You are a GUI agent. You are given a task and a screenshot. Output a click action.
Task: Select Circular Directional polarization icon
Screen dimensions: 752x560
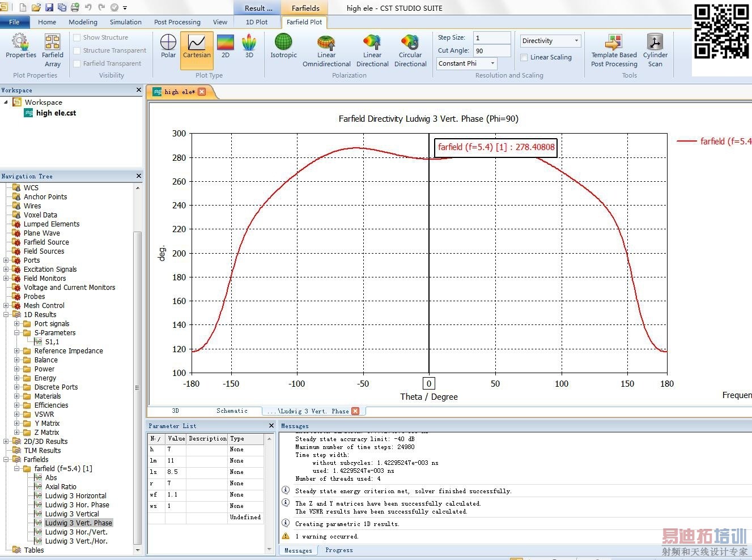coord(410,50)
